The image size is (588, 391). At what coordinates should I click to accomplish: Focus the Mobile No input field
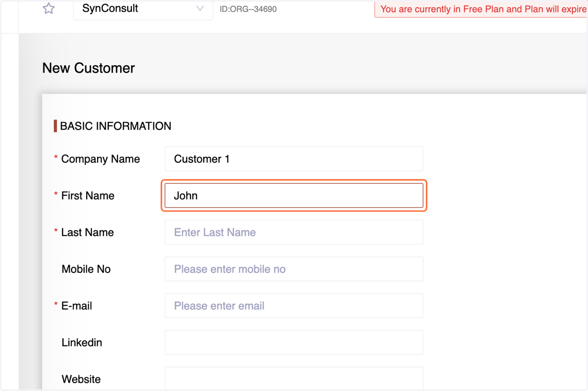click(294, 269)
